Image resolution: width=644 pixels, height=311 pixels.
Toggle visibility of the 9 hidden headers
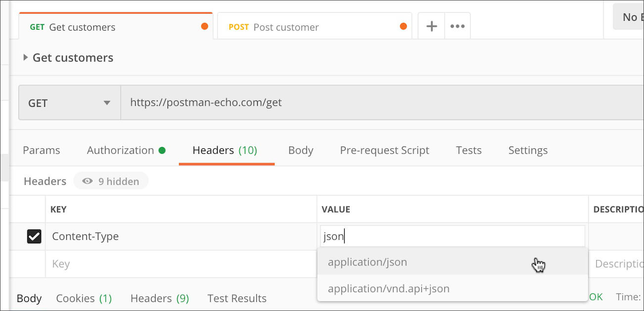111,180
